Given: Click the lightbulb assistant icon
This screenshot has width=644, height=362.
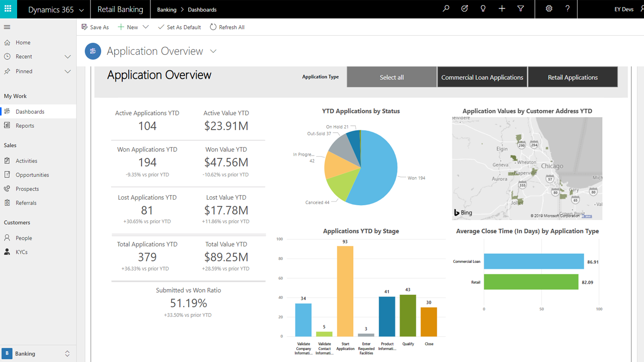Looking at the screenshot, I should coord(483,9).
